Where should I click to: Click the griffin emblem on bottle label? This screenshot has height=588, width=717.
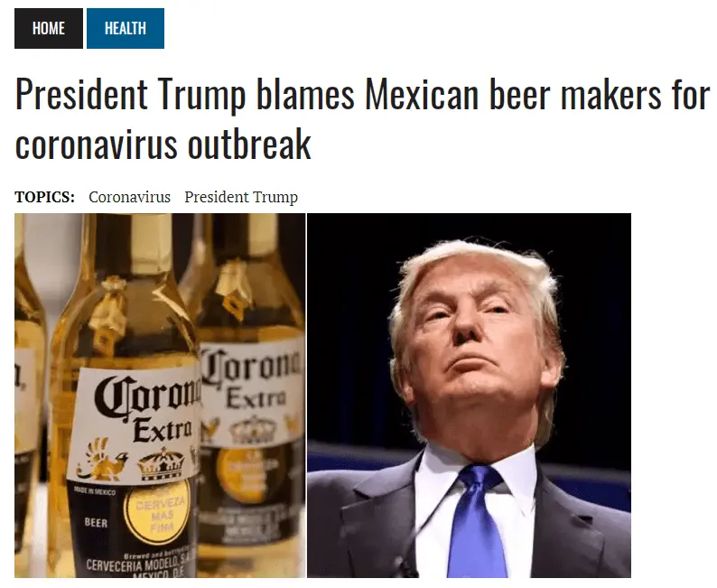coord(101,461)
